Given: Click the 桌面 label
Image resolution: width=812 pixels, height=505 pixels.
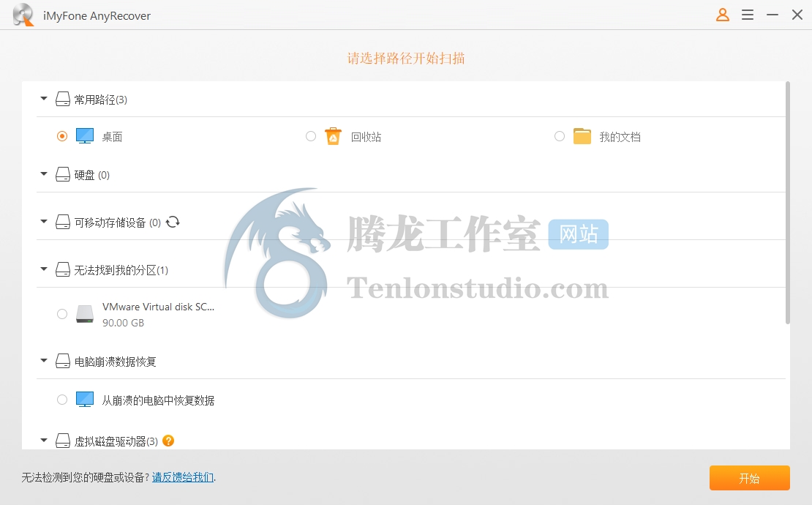Looking at the screenshot, I should click(x=112, y=137).
